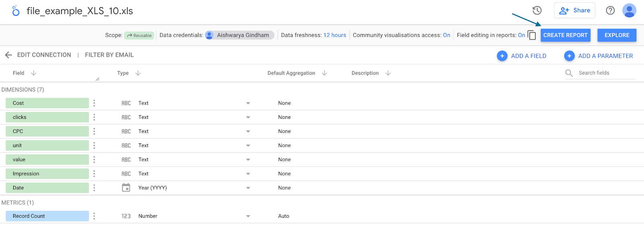Sort by the Field column header
The image size is (644, 225).
(19, 73)
